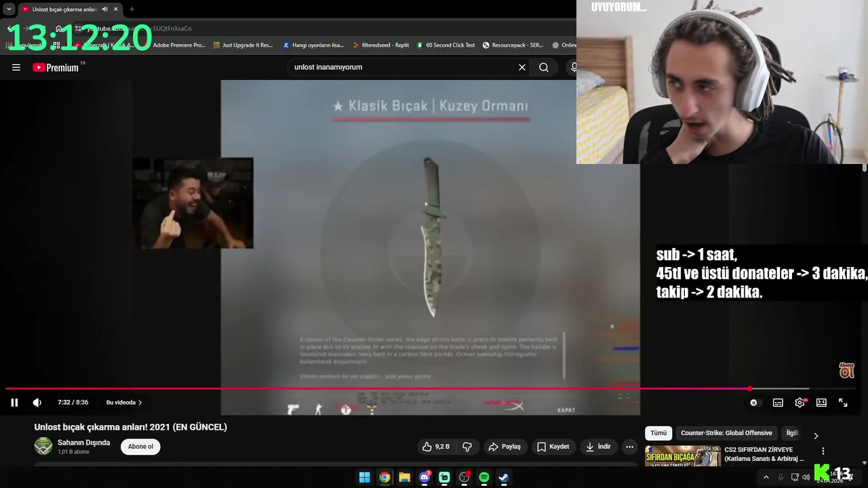Viewport: 868px width, 488px height.
Task: Click the video title text
Action: (131, 427)
